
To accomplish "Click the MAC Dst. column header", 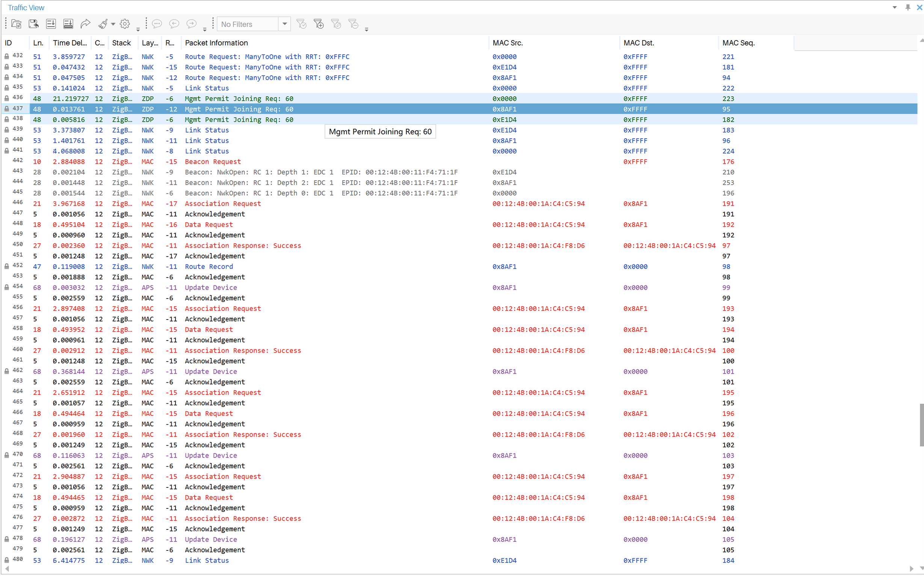I will pyautogui.click(x=669, y=43).
